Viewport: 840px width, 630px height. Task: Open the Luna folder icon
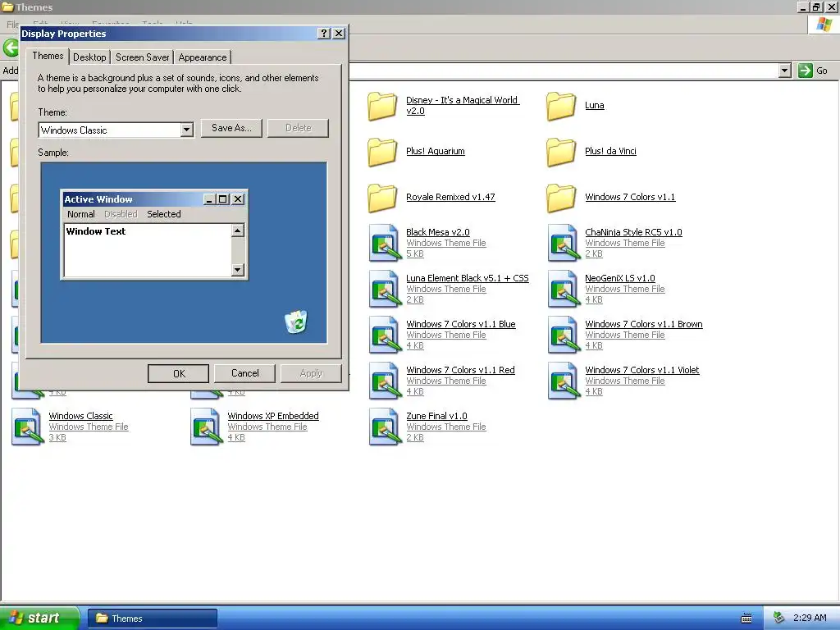click(x=561, y=106)
